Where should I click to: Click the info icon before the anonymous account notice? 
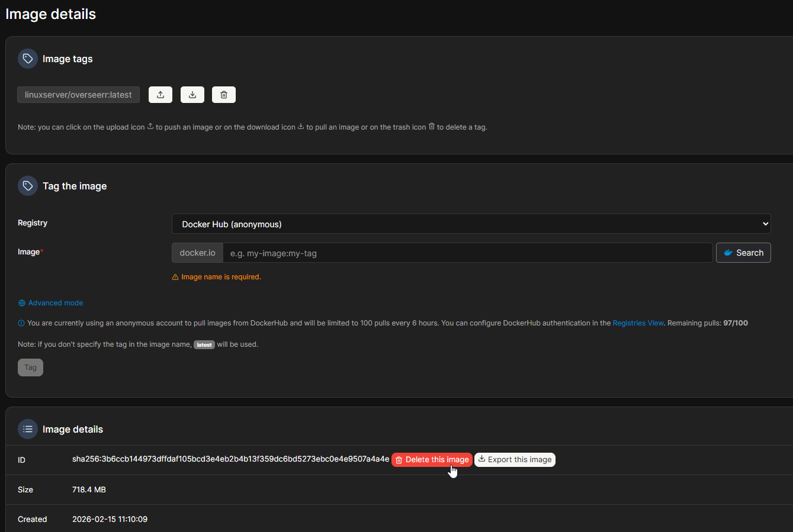coord(21,323)
